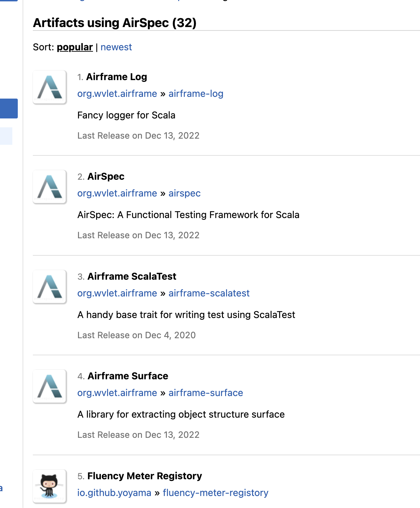
Task: Click 'Last Release on Dec 4, 2020' text
Action: [x=136, y=335]
